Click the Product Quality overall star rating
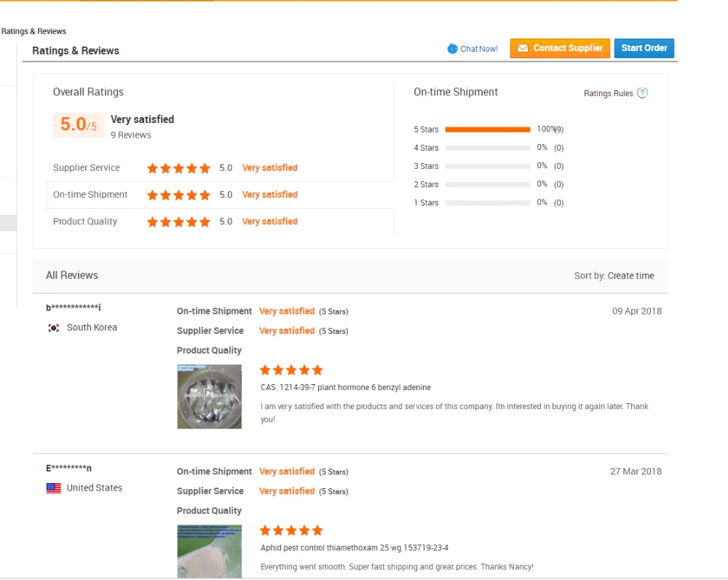728x580 pixels. [178, 222]
